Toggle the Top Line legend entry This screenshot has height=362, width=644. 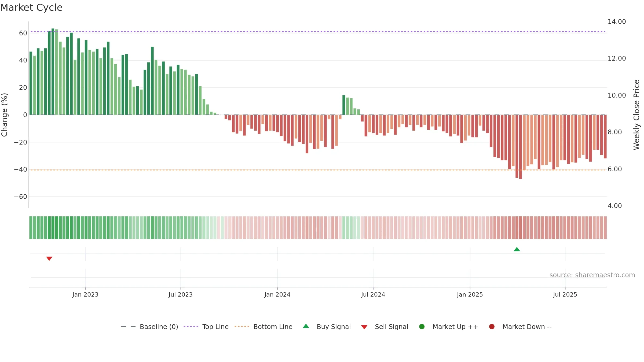coord(206,327)
